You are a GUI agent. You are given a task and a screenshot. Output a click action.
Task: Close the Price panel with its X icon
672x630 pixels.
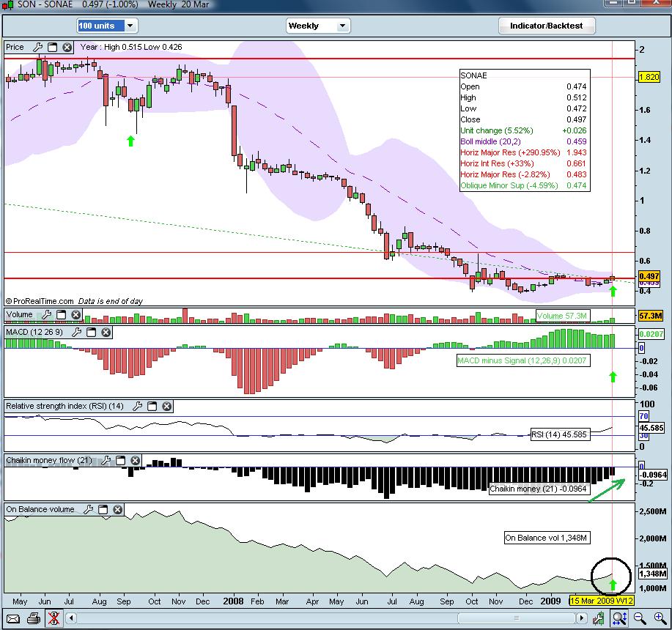(67, 47)
